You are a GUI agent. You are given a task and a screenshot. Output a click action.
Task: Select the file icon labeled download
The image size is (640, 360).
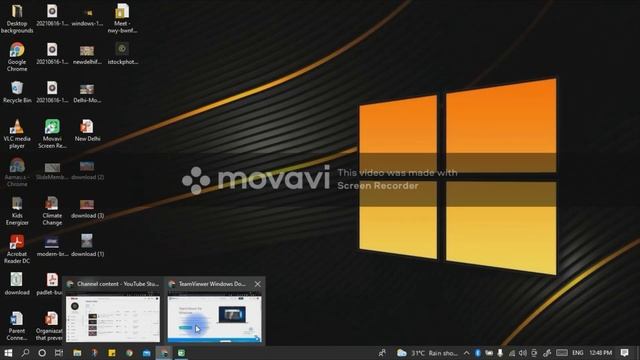(x=17, y=284)
